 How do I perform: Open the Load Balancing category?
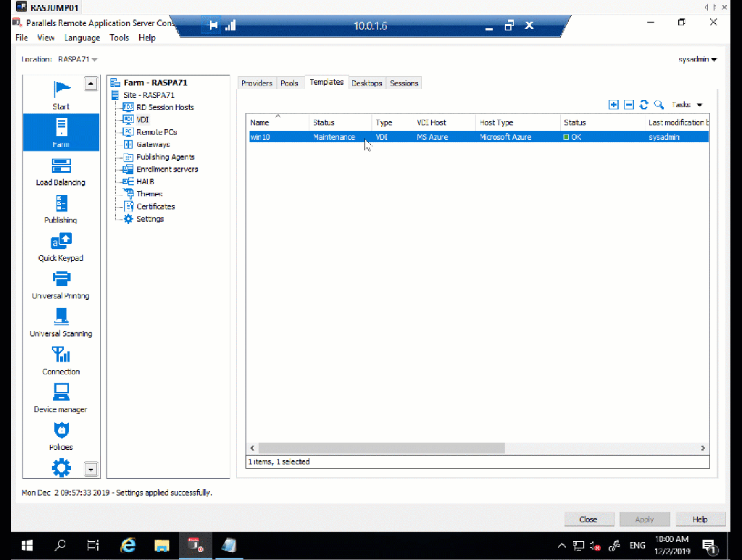click(61, 172)
